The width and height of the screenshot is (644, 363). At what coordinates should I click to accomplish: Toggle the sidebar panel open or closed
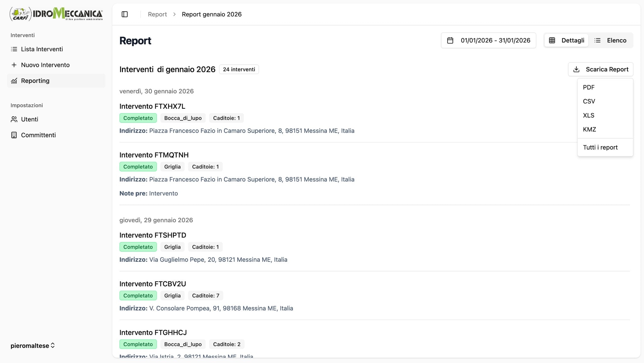click(125, 14)
